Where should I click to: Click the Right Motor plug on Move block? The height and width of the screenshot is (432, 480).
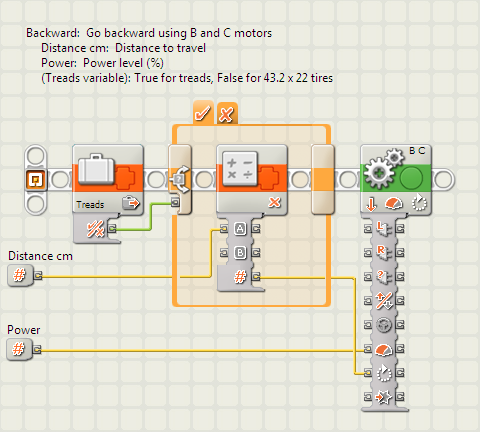coord(368,253)
